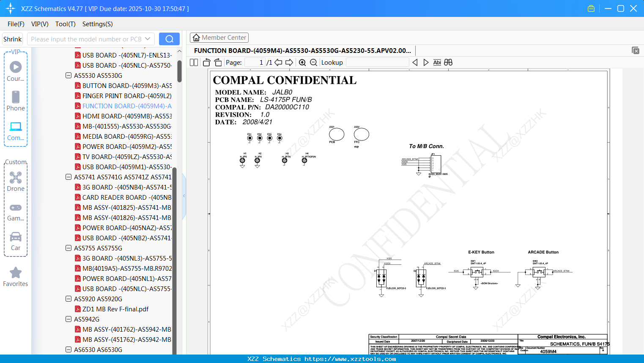644x363 pixels.
Task: Collapse the AS6530 AS6530G tree group
Action: pos(69,350)
